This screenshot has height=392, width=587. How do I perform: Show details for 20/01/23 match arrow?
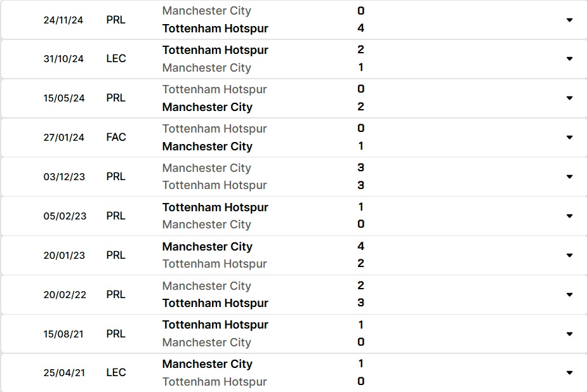point(569,255)
